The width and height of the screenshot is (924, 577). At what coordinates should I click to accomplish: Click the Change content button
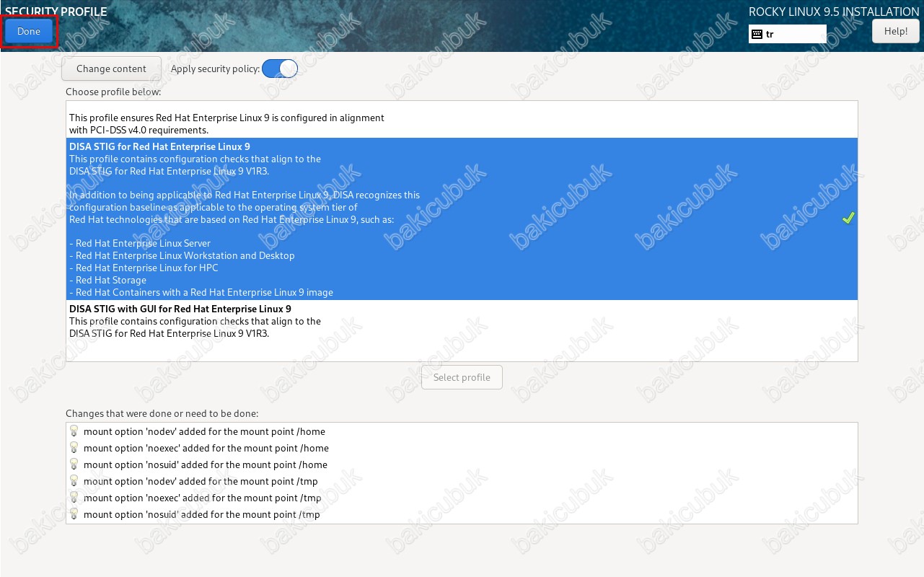pyautogui.click(x=111, y=69)
